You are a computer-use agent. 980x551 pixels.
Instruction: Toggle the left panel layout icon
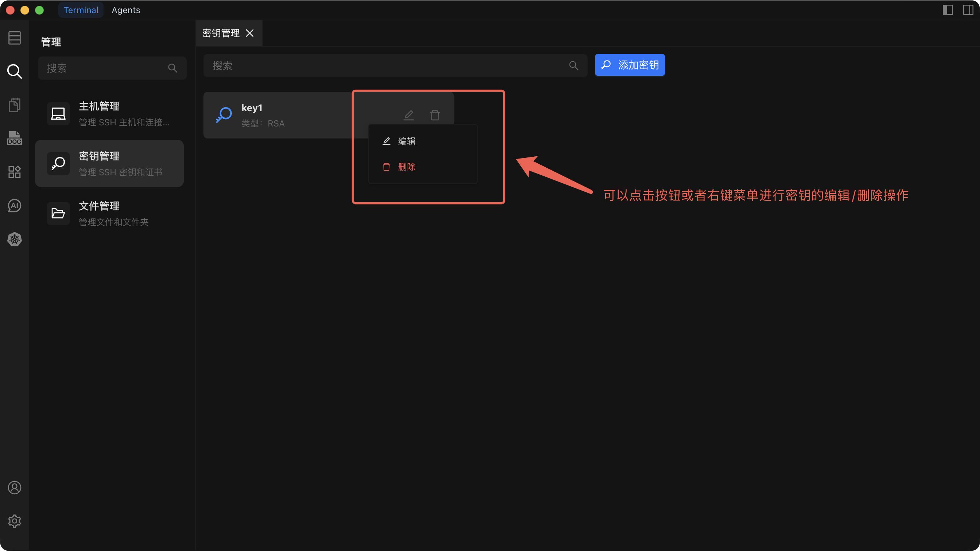coord(948,10)
